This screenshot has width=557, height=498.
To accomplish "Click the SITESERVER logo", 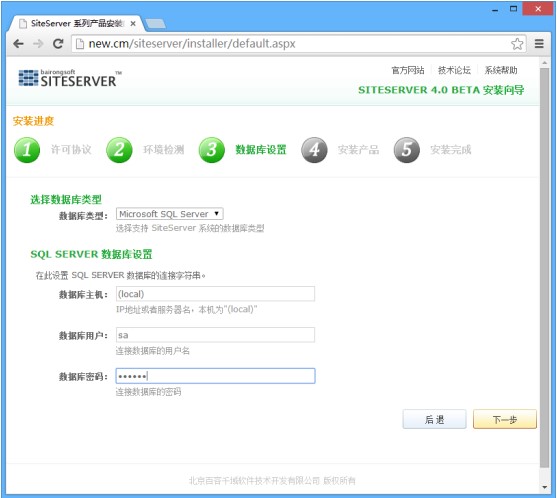I will tap(70, 78).
